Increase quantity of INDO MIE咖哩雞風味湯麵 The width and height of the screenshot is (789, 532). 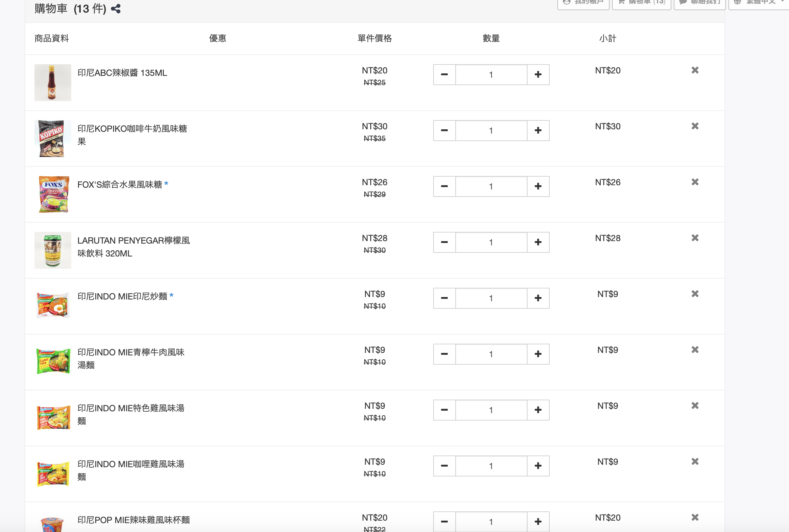(538, 466)
